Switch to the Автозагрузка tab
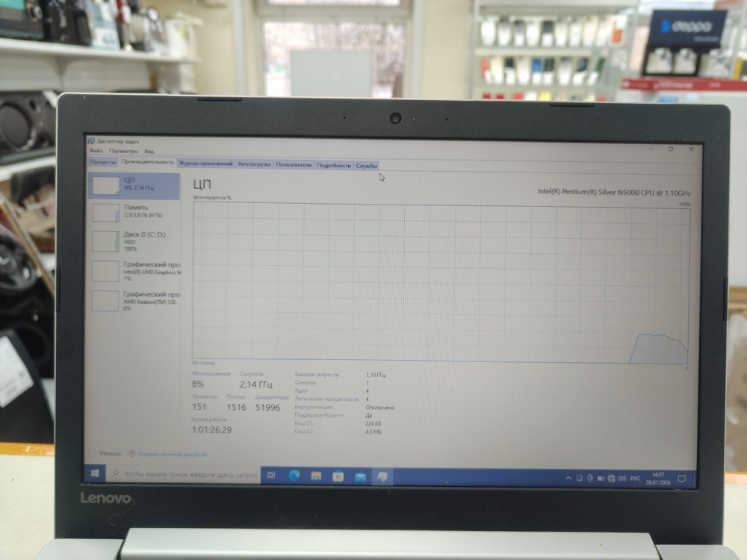This screenshot has width=747, height=560. click(x=255, y=164)
